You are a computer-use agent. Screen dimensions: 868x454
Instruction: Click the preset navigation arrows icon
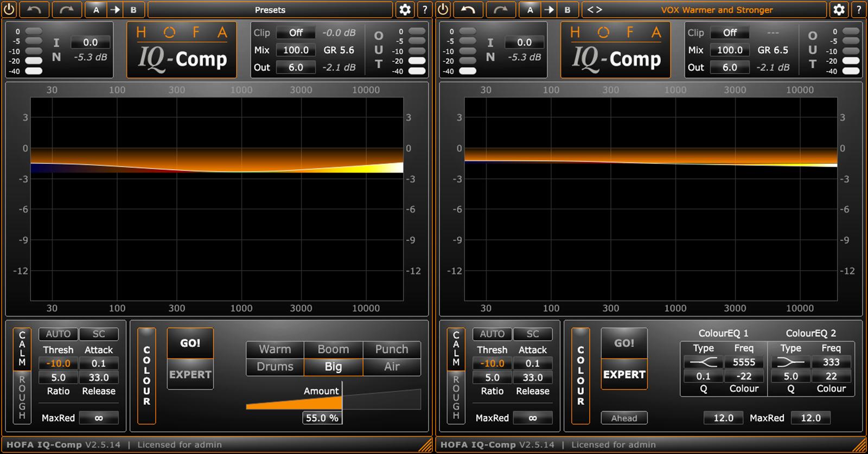595,9
